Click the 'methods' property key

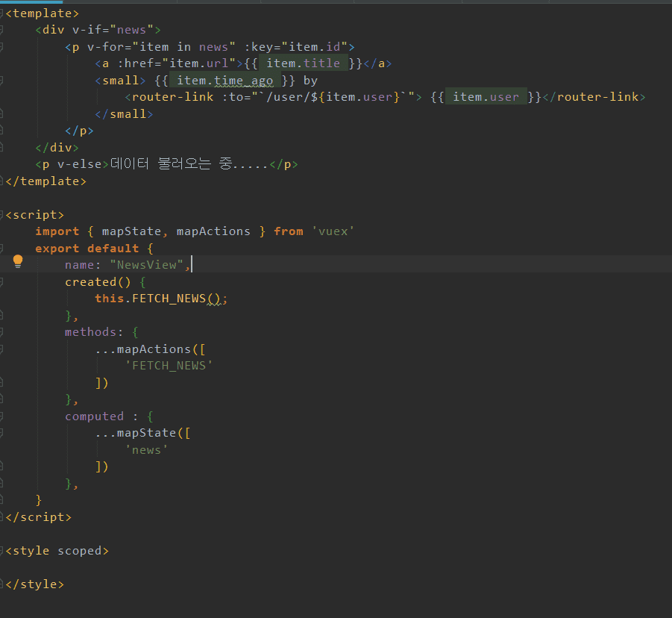click(90, 332)
